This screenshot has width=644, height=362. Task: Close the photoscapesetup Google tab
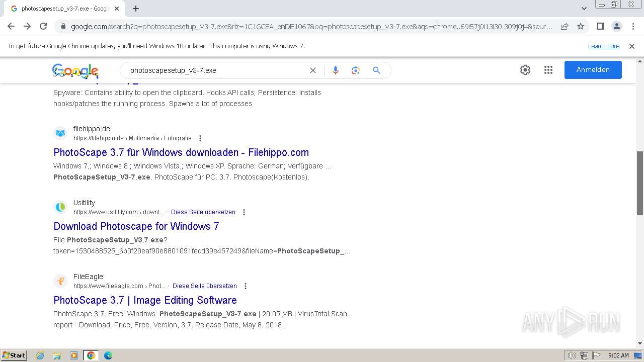coord(117,9)
